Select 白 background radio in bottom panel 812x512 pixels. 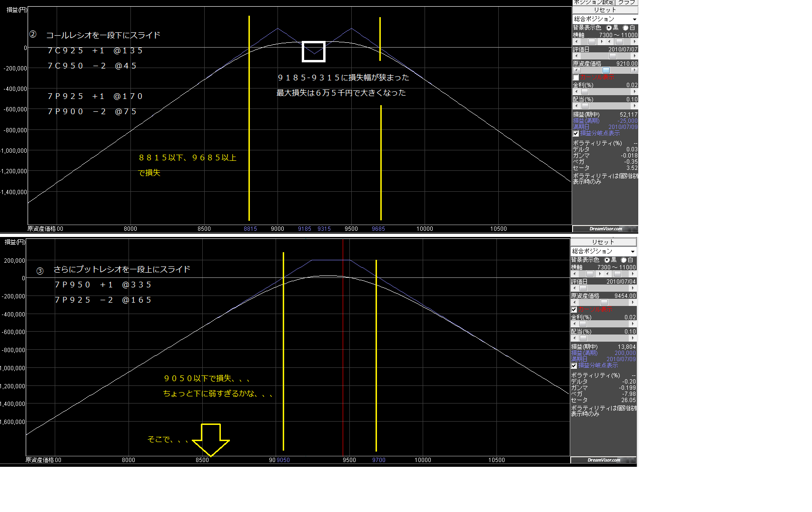pyautogui.click(x=624, y=260)
